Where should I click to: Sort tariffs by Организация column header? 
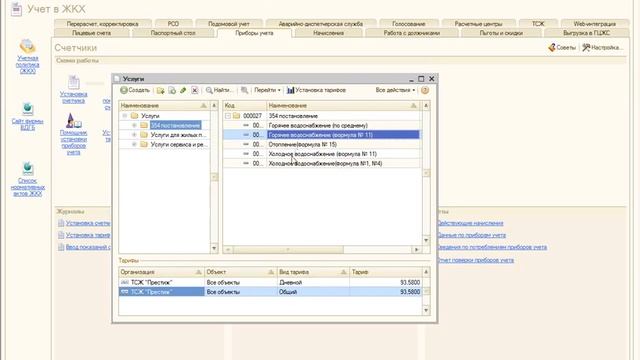[161, 272]
